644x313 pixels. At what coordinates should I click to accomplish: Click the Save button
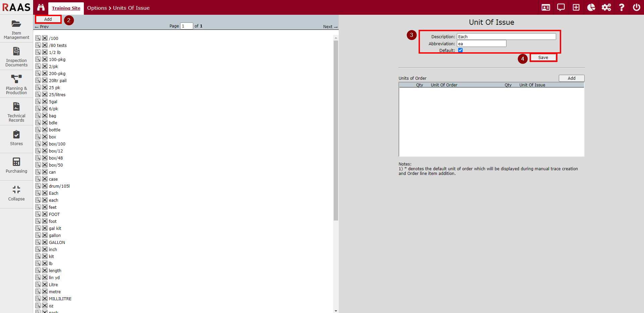543,58
